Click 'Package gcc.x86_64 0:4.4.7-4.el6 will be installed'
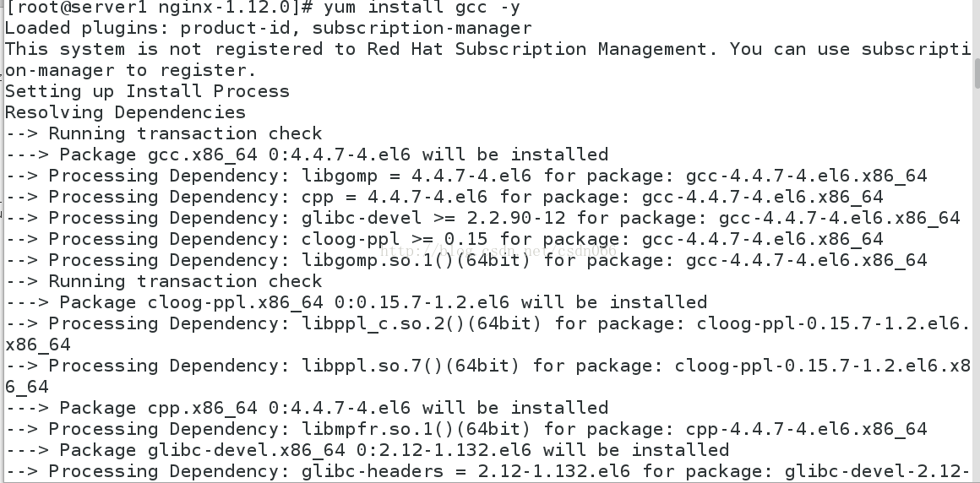This screenshot has height=483, width=980. click(307, 155)
